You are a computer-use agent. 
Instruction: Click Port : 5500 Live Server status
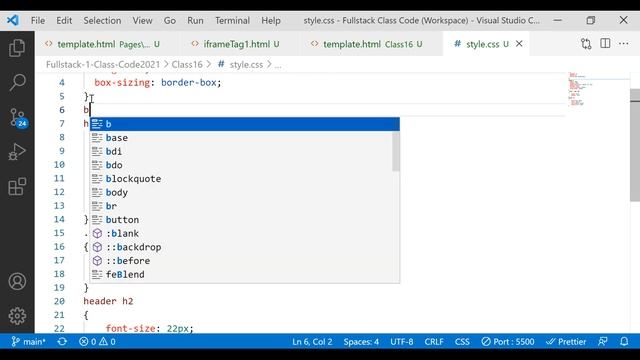pyautogui.click(x=508, y=342)
